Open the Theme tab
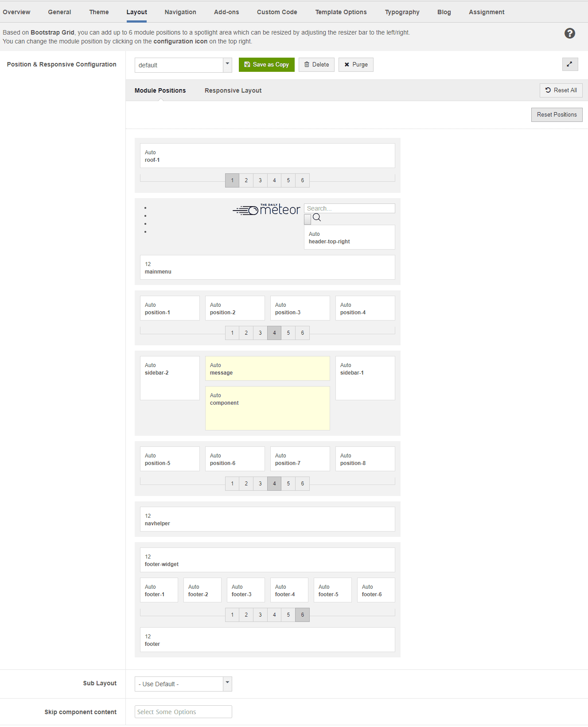 (x=99, y=12)
